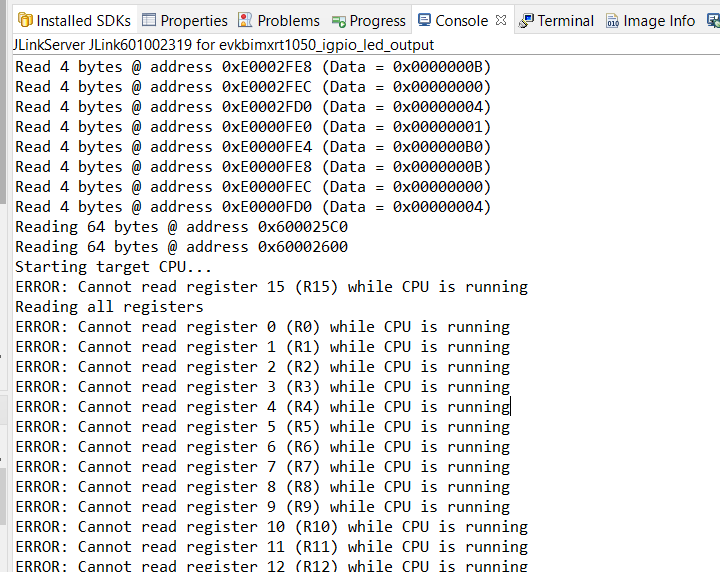Click the register 15 (R15) error line
Viewport: 720px width, 572px height.
click(271, 287)
